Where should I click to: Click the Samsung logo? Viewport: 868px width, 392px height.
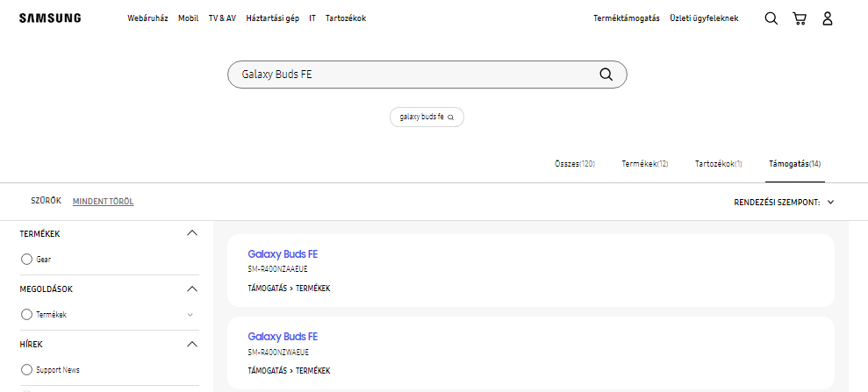50,18
